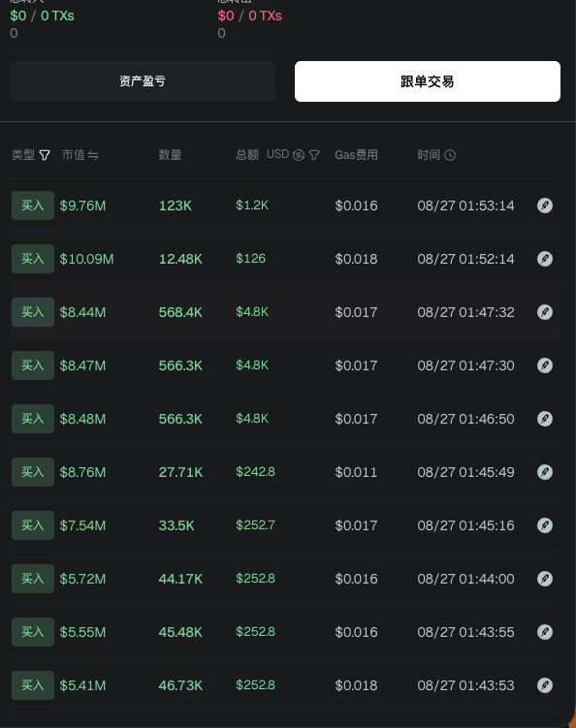Select market cap value $5.72M

tap(82, 579)
